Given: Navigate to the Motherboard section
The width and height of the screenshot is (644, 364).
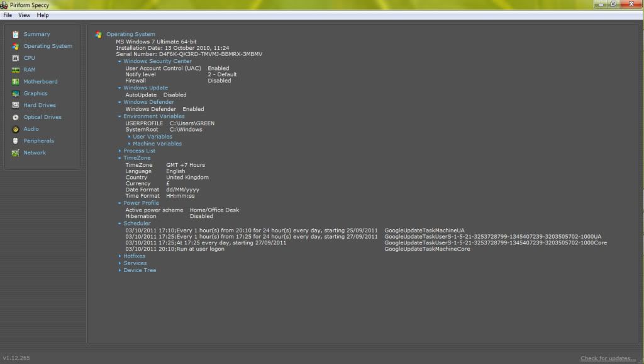Looking at the screenshot, I should tap(40, 81).
